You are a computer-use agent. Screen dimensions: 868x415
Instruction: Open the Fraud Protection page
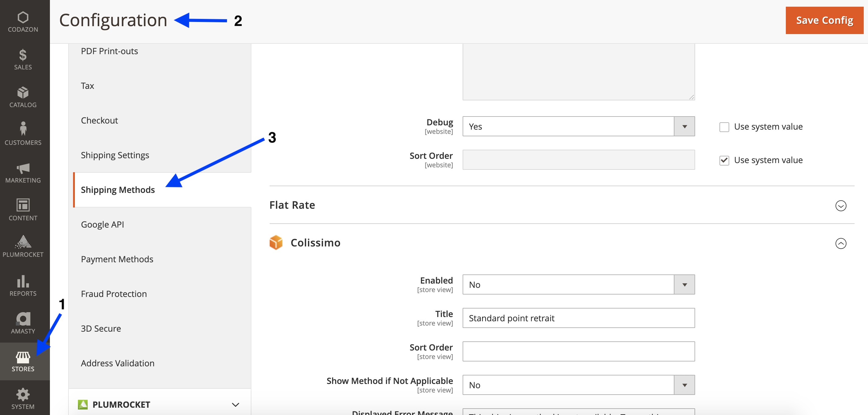click(114, 293)
